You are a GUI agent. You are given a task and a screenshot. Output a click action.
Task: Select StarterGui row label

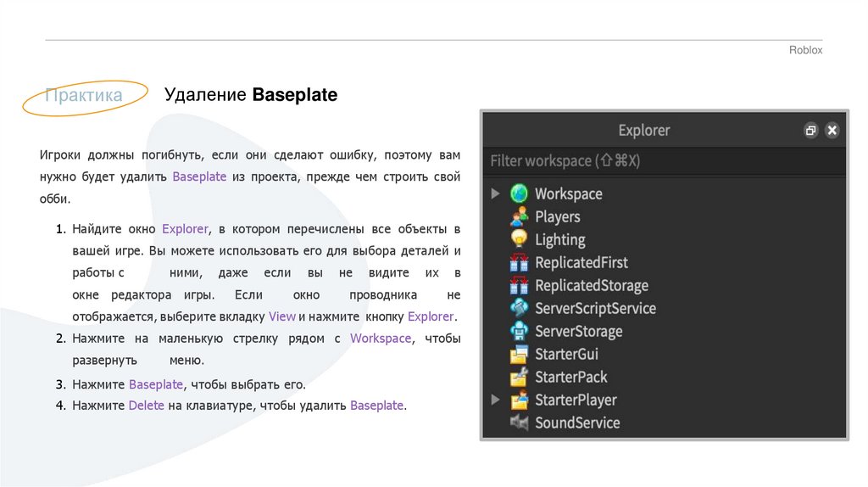[566, 354]
